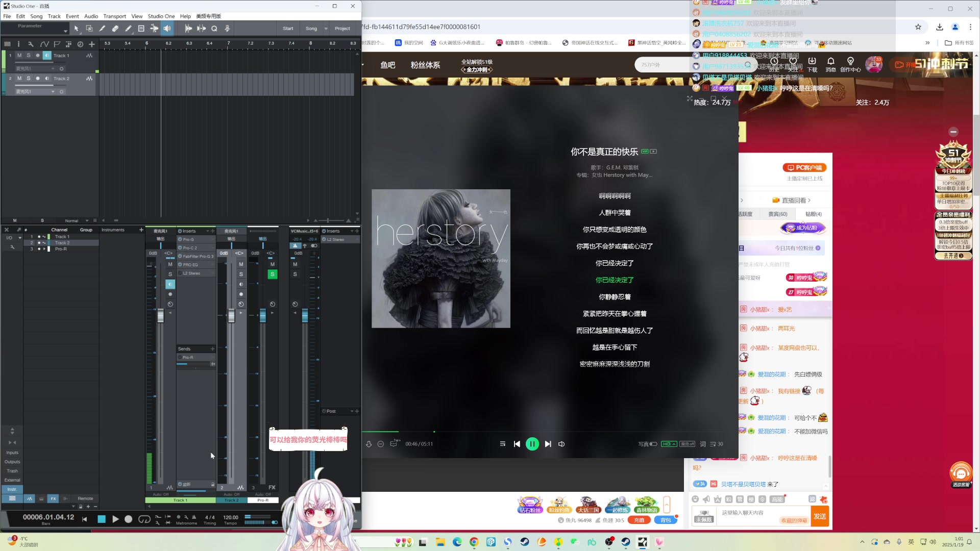This screenshot has height=551, width=980.
Task: Open the Quantize Q button
Action: [x=214, y=29]
